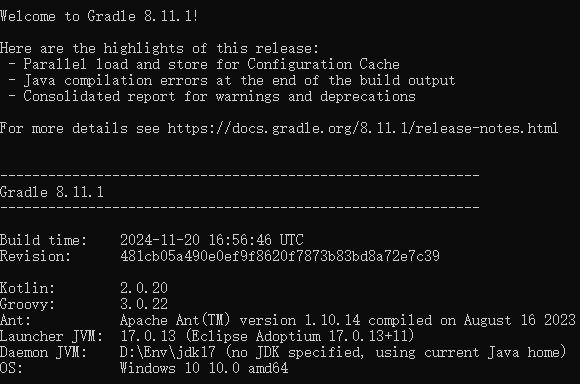Click the 'Launcher JVM:' label
Viewport: 580px width, 384px height.
coord(51,336)
